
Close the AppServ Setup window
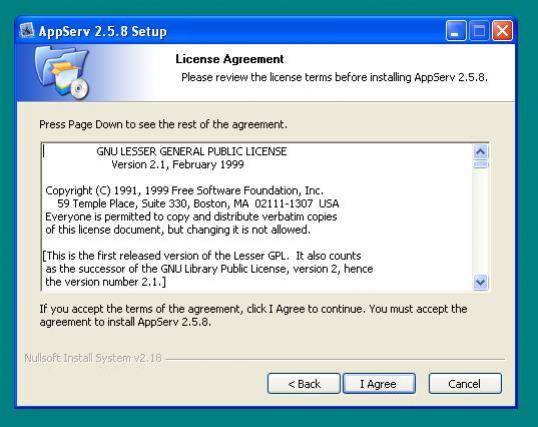tap(502, 31)
